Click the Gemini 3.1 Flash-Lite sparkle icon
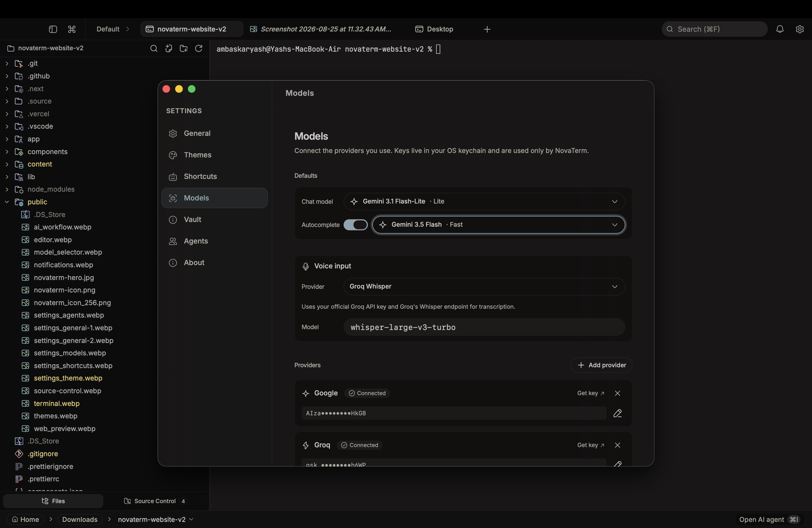The width and height of the screenshot is (812, 528). coord(354,202)
